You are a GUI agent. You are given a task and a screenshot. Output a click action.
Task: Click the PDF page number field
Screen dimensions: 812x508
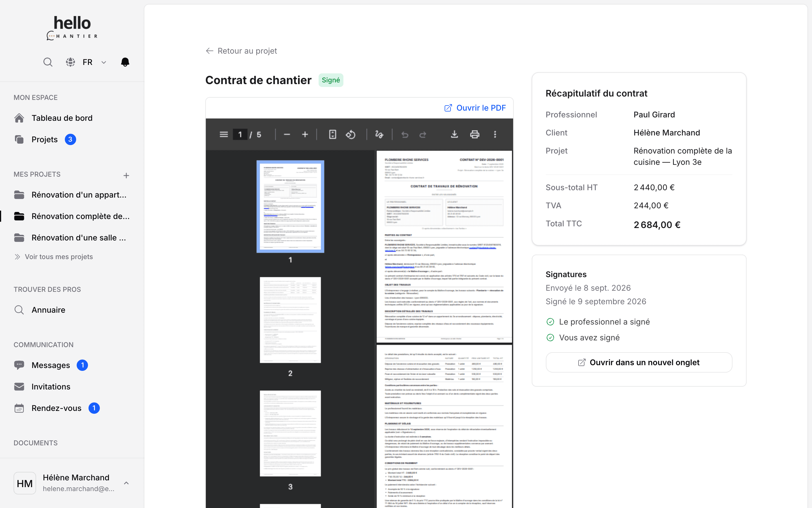point(240,134)
